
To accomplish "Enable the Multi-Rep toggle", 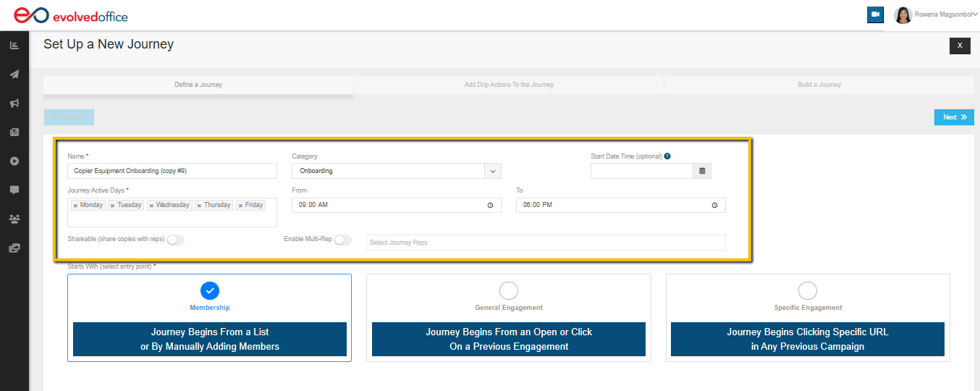I will (x=342, y=240).
